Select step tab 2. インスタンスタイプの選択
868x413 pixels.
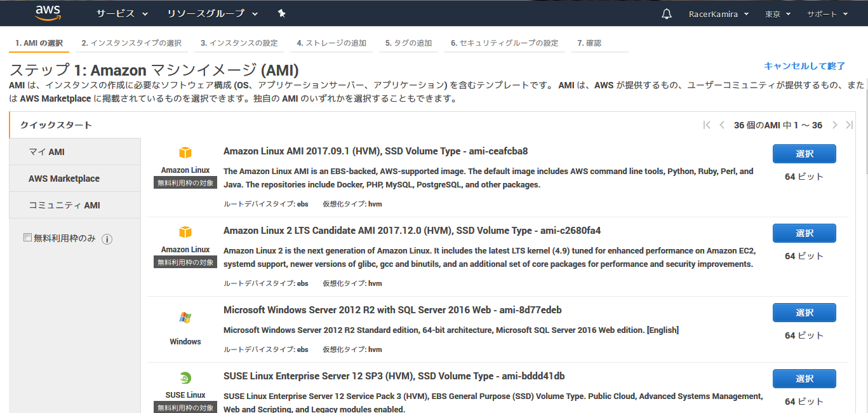(x=131, y=43)
